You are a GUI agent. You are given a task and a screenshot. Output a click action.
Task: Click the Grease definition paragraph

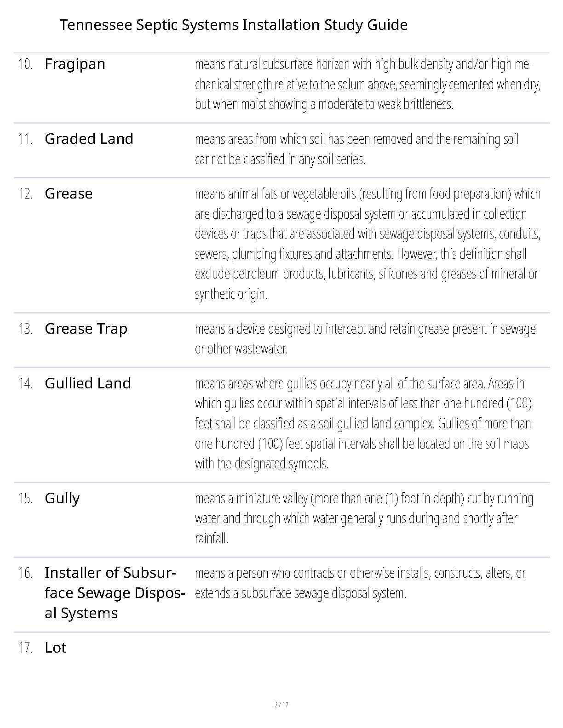pyautogui.click(x=367, y=244)
